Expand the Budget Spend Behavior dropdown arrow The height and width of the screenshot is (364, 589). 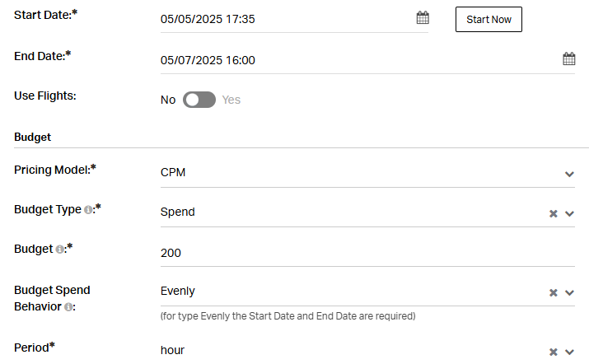[x=569, y=292]
